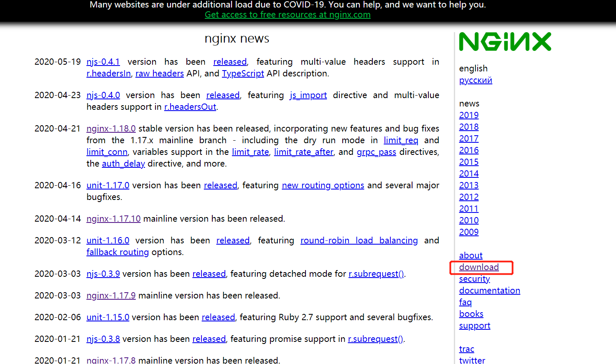Open the 2011 news archive
This screenshot has width=616, height=364.
469,209
